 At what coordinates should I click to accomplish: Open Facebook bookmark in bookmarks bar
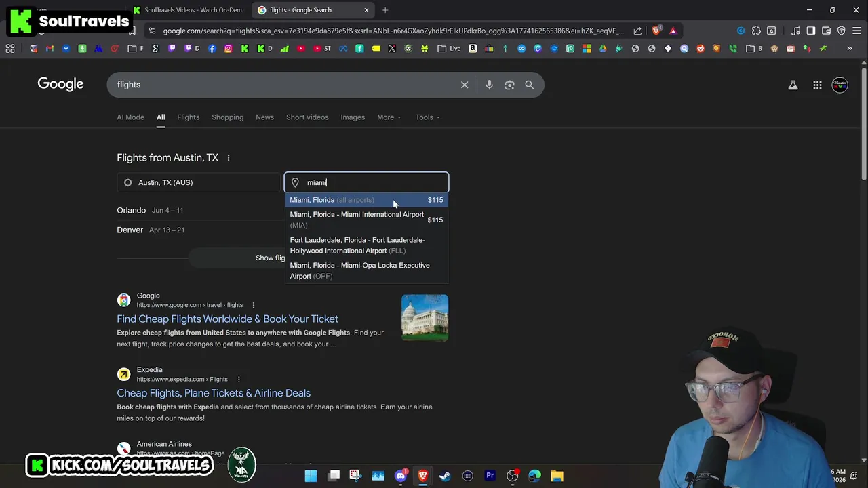pyautogui.click(x=212, y=48)
